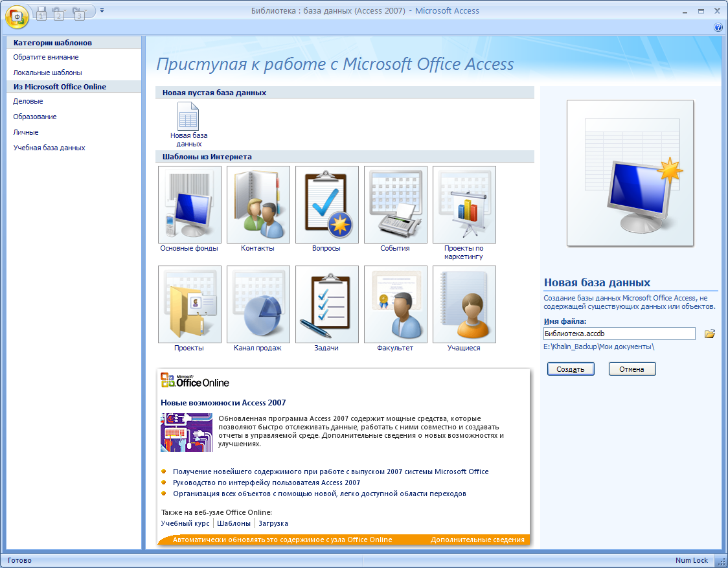Open link Организация всех объектов

click(319, 494)
